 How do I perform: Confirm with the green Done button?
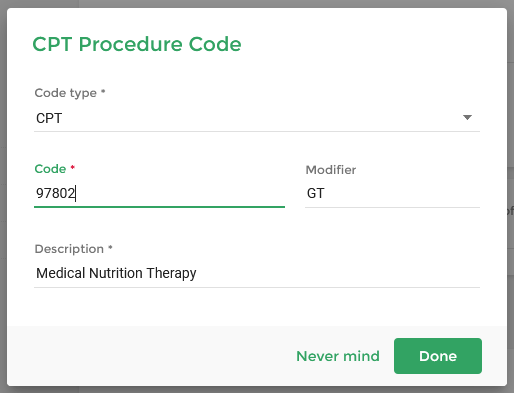coord(438,356)
